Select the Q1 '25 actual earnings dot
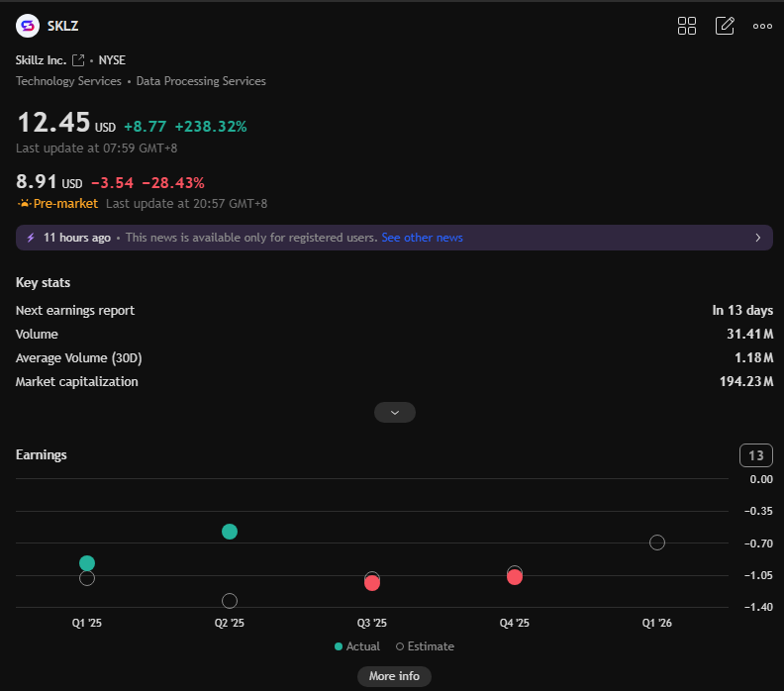 click(x=87, y=563)
